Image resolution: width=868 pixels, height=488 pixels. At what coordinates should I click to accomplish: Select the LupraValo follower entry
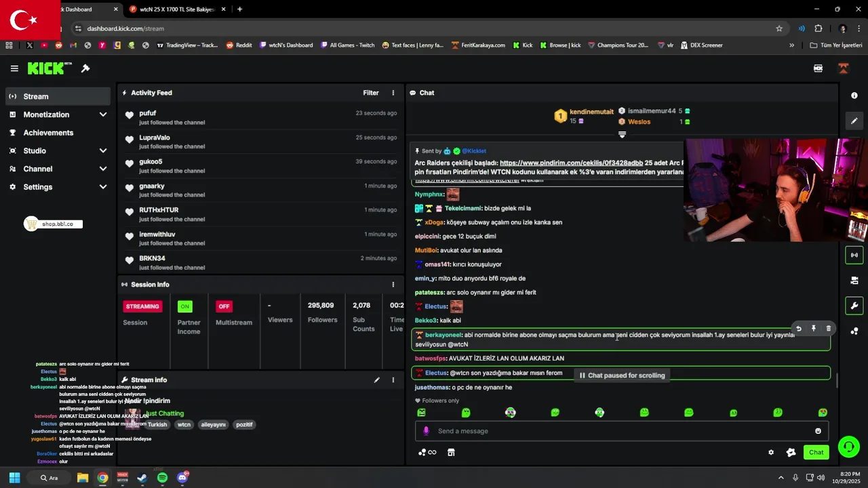click(261, 142)
